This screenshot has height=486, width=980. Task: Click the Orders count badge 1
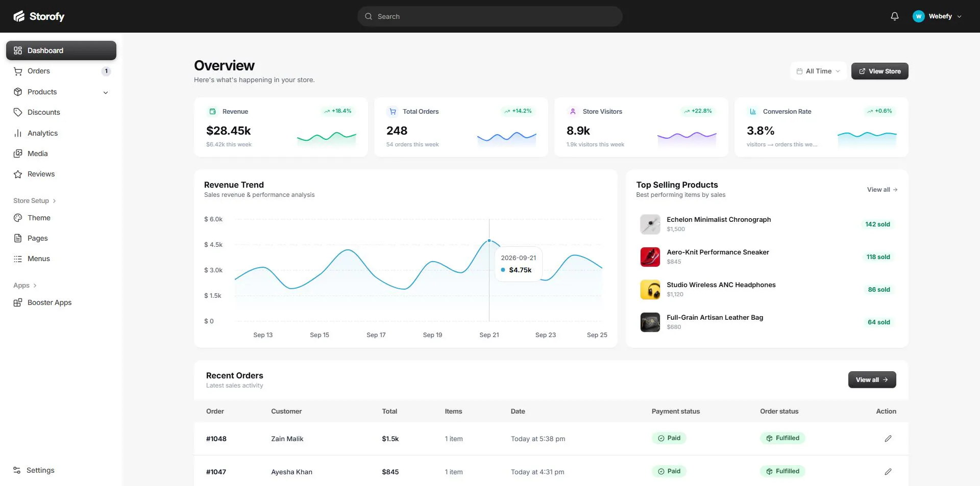pyautogui.click(x=106, y=71)
